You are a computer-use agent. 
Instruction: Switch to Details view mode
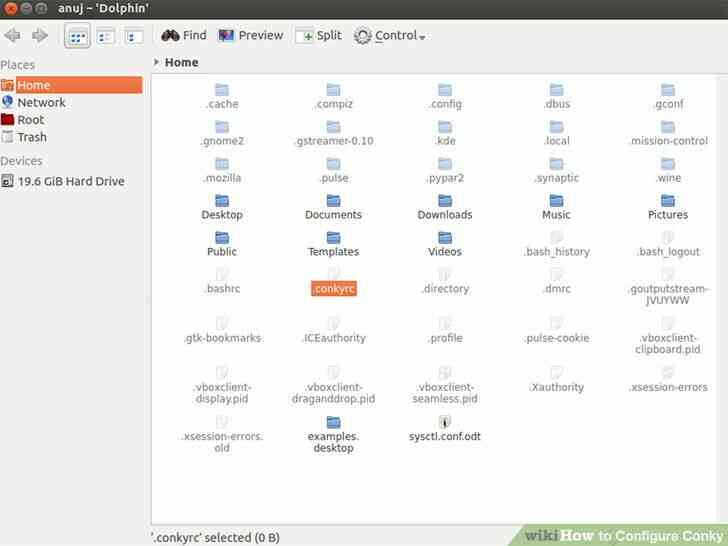(134, 36)
